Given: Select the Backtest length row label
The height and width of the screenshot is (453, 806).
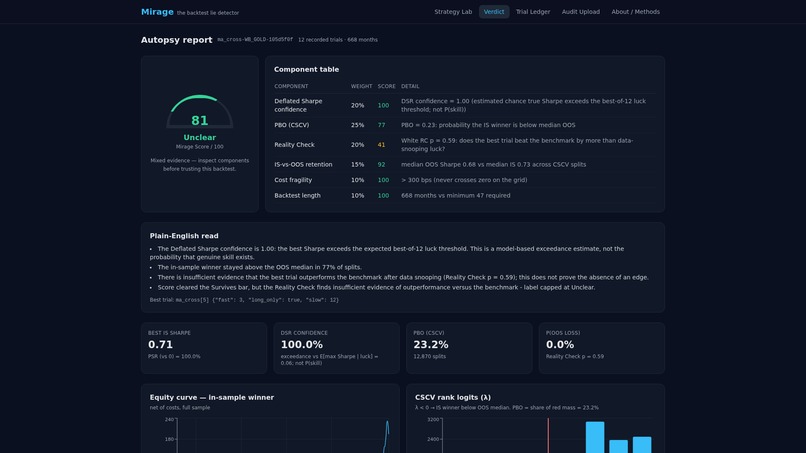Looking at the screenshot, I should tap(297, 195).
